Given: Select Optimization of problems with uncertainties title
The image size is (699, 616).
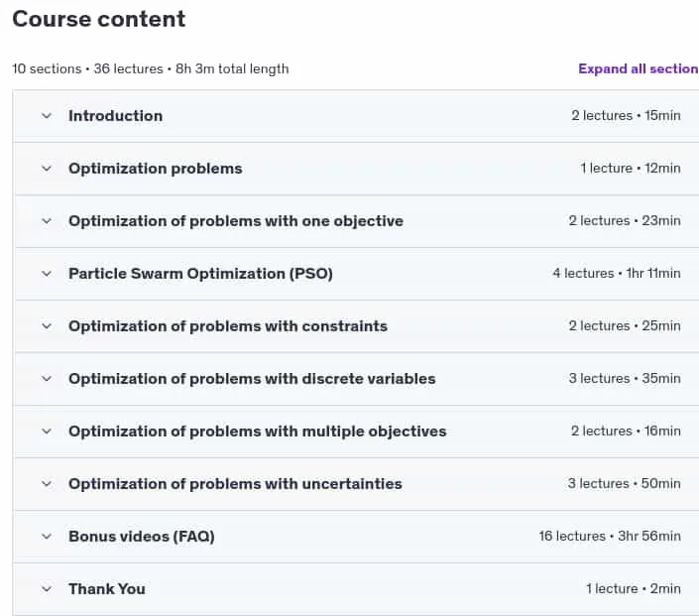Looking at the screenshot, I should pyautogui.click(x=235, y=484).
